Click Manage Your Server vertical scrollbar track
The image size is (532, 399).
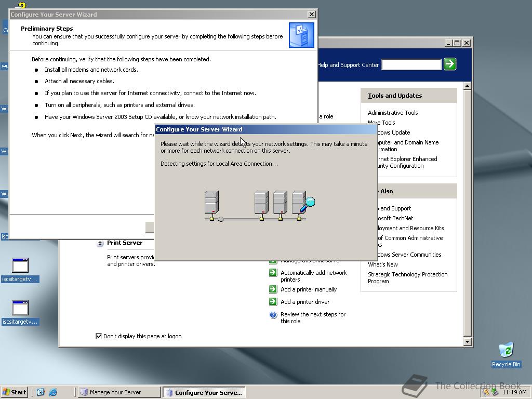point(467,214)
